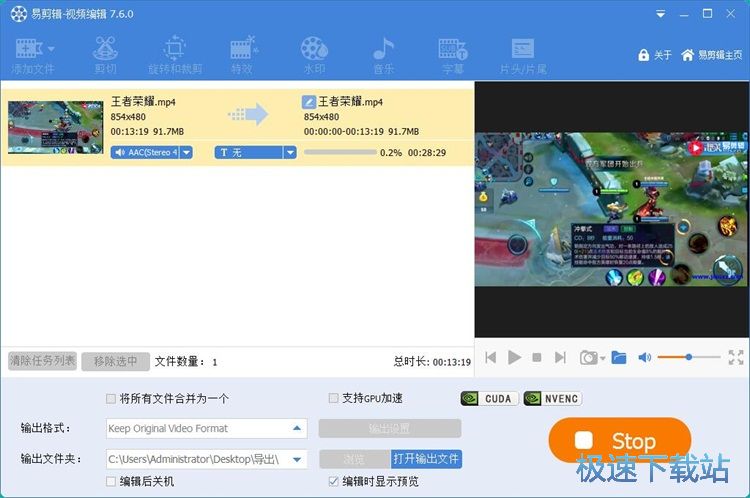The width and height of the screenshot is (750, 498).
Task: Click the remaining time 00:28:29 text
Action: coord(427,153)
